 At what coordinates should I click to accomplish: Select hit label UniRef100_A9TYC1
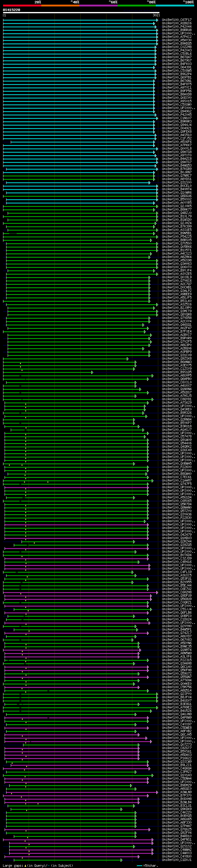[x=177, y=88]
